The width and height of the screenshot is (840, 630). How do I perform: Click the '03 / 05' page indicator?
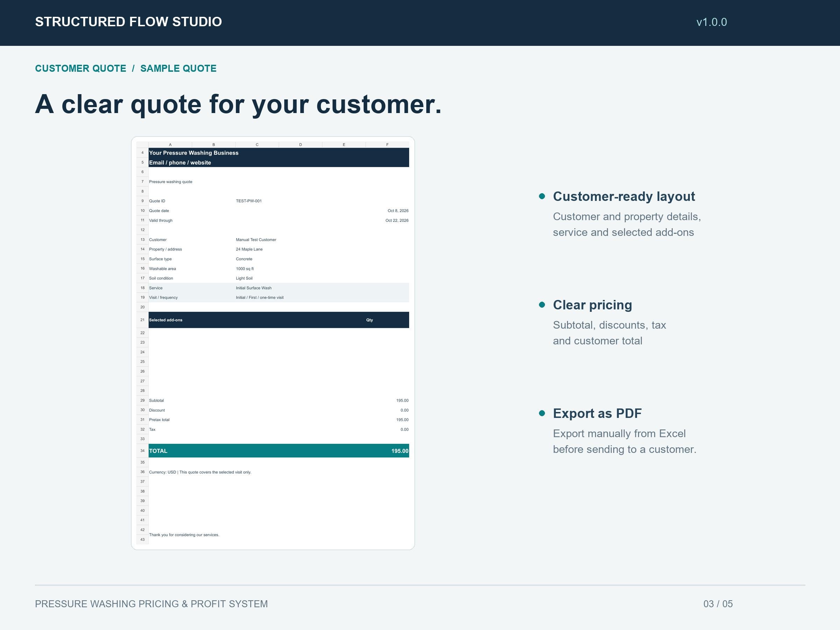click(718, 604)
